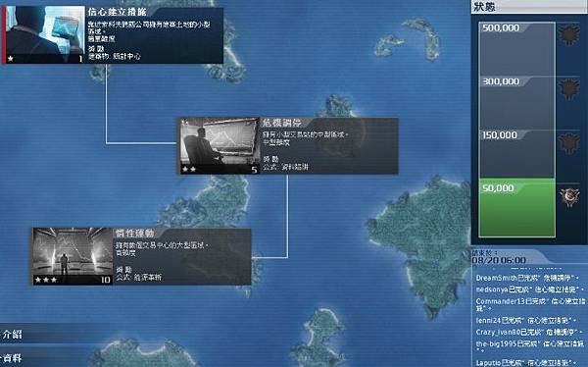Click the 500,000 reward badge icon
Image resolution: width=588 pixels, height=367 pixels.
click(x=569, y=34)
